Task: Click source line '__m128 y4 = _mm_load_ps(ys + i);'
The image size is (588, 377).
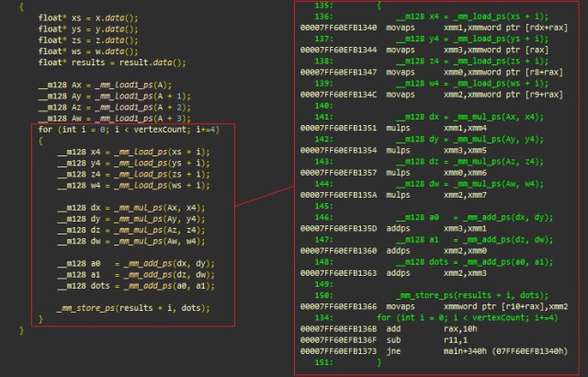Action: click(133, 163)
